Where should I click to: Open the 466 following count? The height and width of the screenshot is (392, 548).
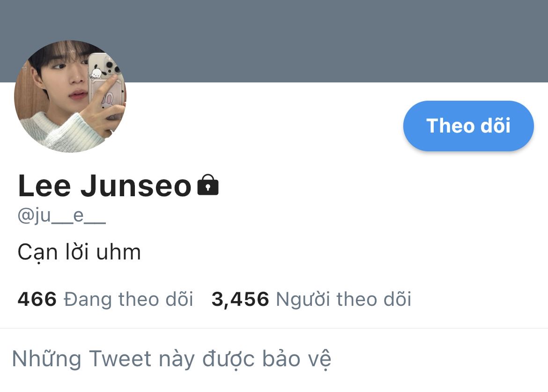pos(37,299)
